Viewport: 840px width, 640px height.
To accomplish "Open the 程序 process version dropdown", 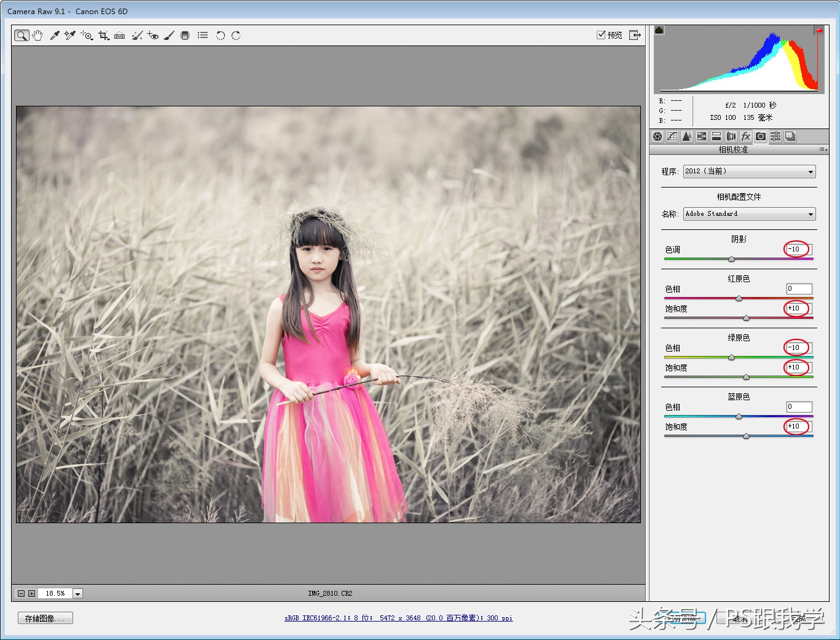I will point(749,172).
